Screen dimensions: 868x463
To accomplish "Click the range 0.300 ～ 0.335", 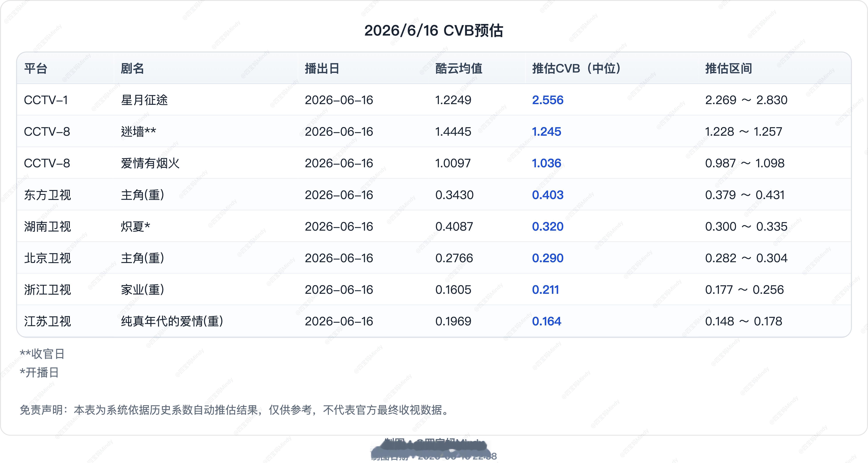I will tap(746, 227).
